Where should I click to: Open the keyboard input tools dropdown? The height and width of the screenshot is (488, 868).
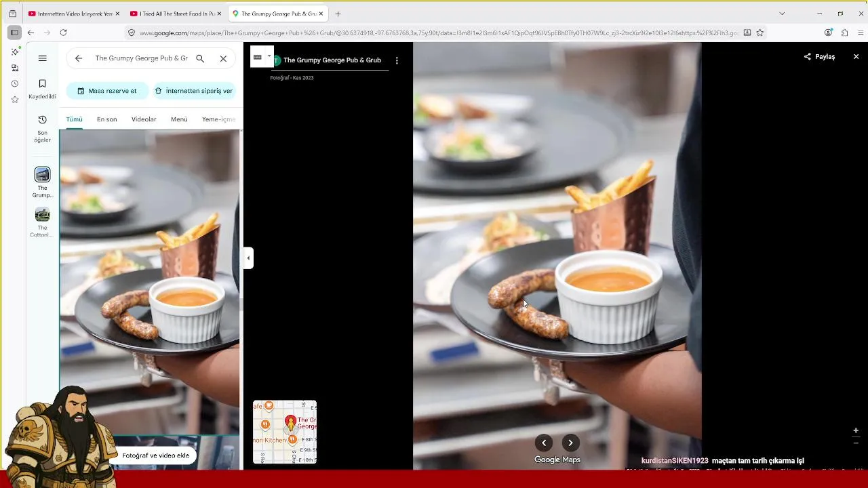269,56
